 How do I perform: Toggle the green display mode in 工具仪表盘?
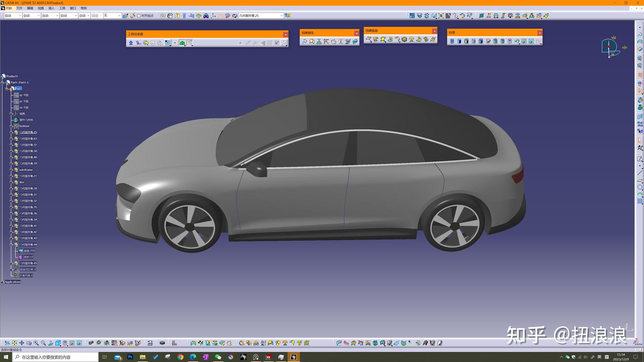(183, 42)
